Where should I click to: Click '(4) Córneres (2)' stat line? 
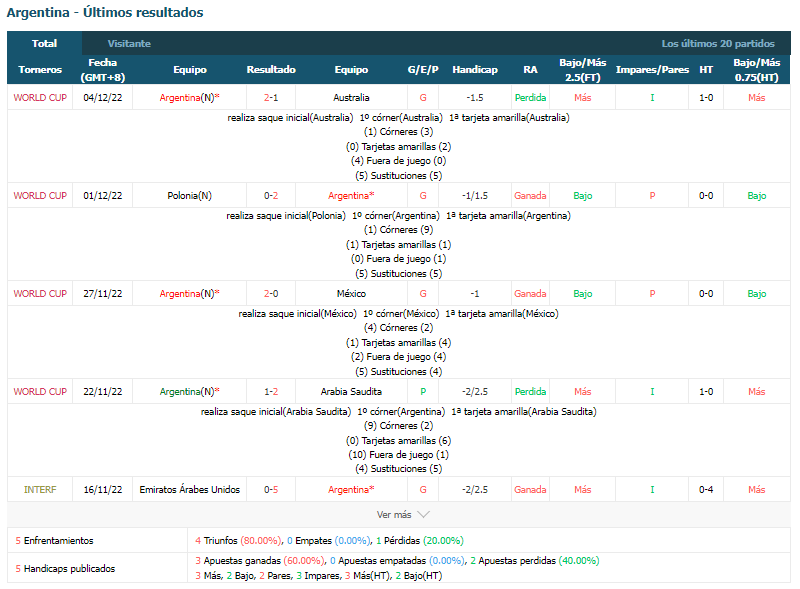[x=398, y=328]
